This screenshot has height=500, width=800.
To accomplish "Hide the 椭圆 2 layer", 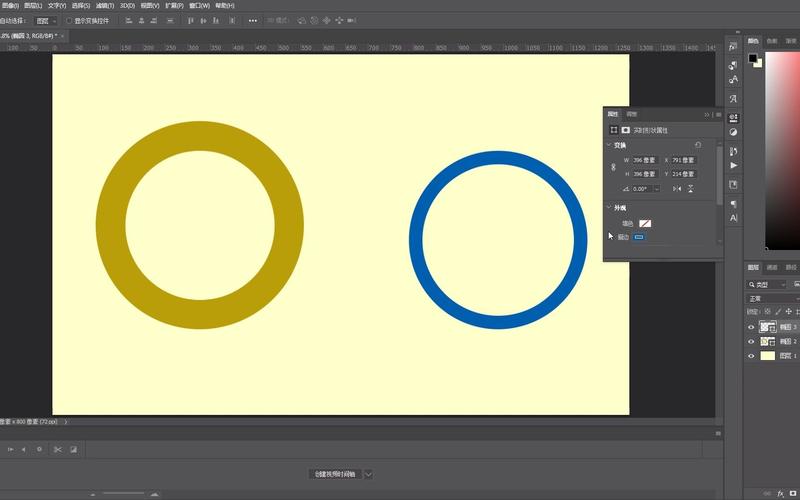I will tap(751, 341).
